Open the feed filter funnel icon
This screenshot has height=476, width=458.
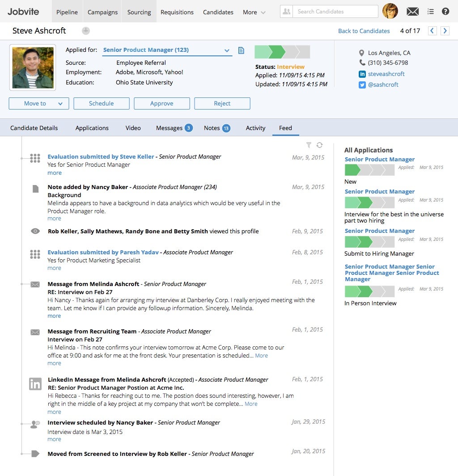coord(309,145)
